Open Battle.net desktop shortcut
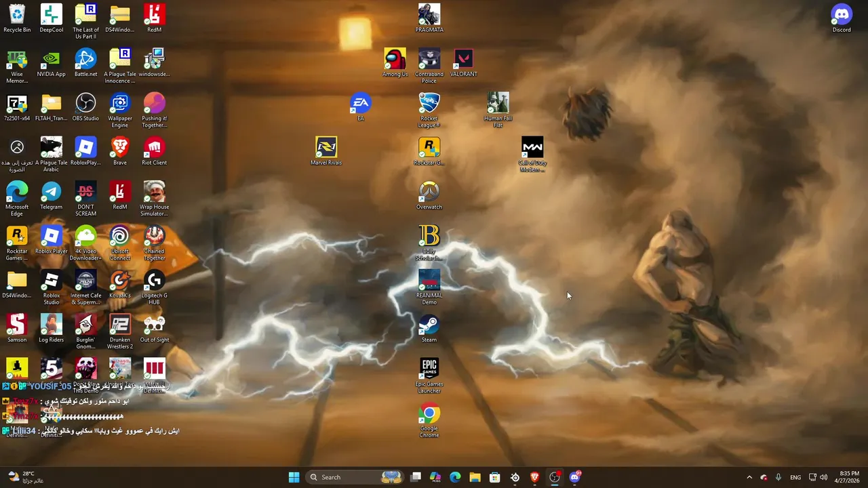 tap(85, 63)
